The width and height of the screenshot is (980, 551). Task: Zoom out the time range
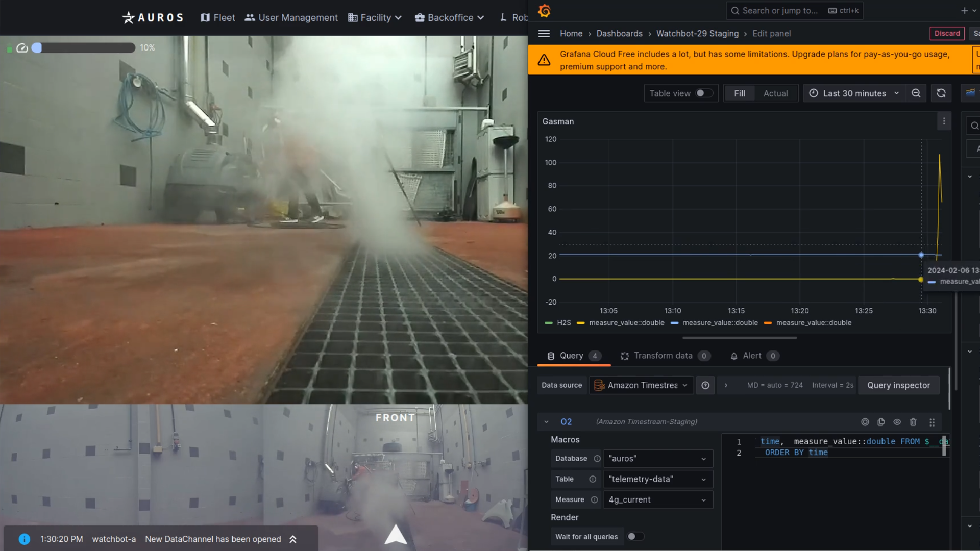916,93
